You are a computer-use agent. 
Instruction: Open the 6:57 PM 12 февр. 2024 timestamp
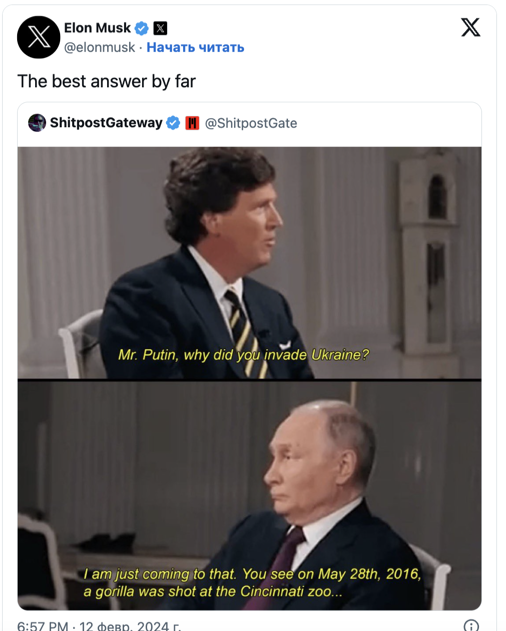(99, 625)
